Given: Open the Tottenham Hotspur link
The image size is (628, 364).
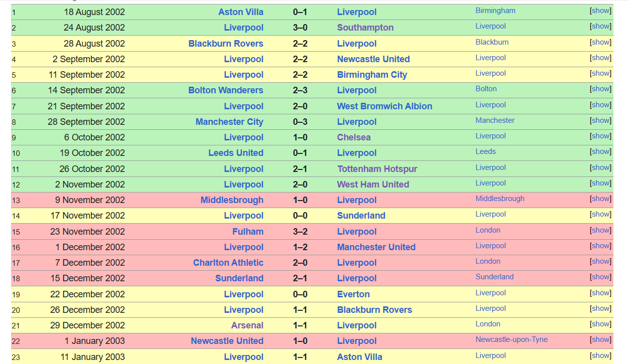Looking at the screenshot, I should (378, 169).
